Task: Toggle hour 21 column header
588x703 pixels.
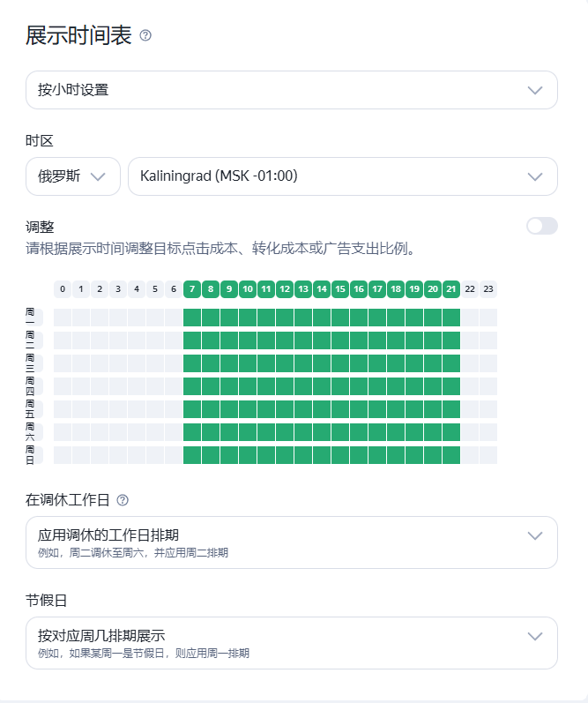Action: pyautogui.click(x=450, y=289)
